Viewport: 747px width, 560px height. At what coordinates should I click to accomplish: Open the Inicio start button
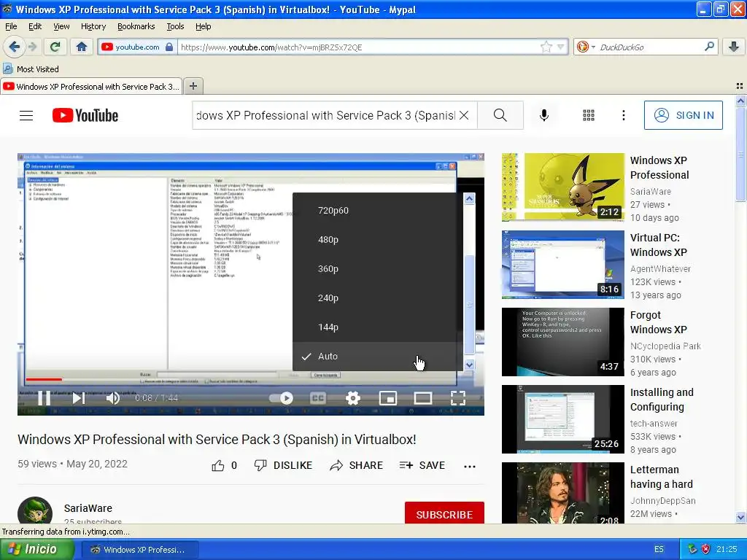[37, 549]
